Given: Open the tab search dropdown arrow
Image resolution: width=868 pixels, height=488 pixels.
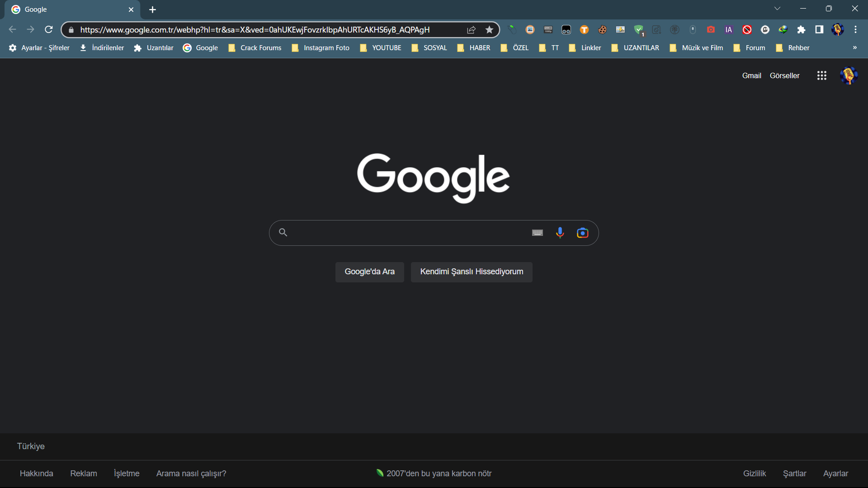Looking at the screenshot, I should (x=777, y=9).
